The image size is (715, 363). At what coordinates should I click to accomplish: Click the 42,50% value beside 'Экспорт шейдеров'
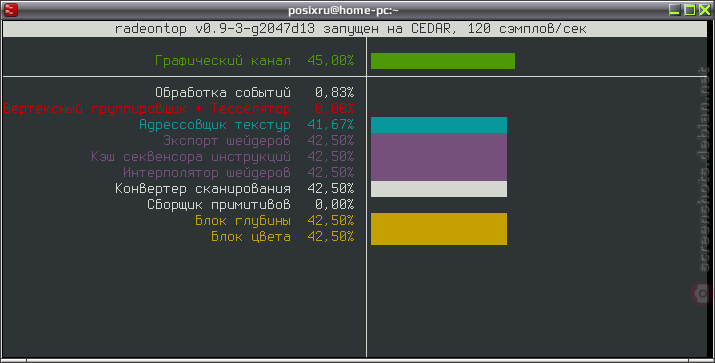click(331, 140)
